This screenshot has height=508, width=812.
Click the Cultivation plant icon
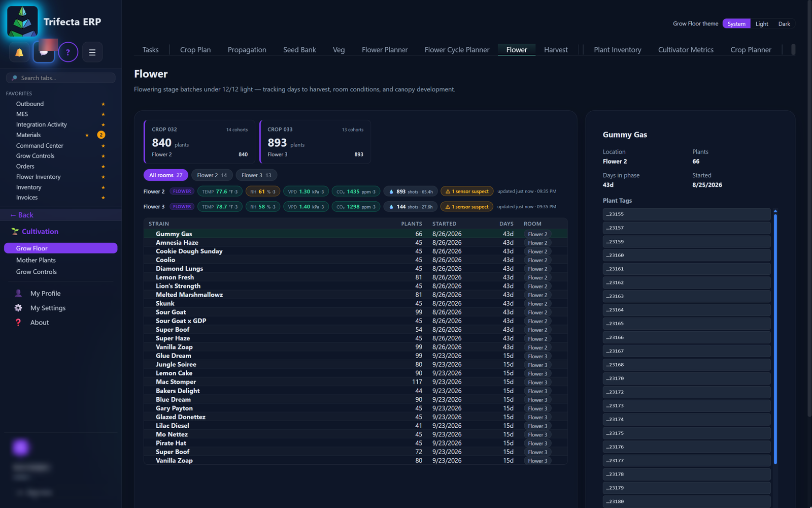pyautogui.click(x=15, y=232)
